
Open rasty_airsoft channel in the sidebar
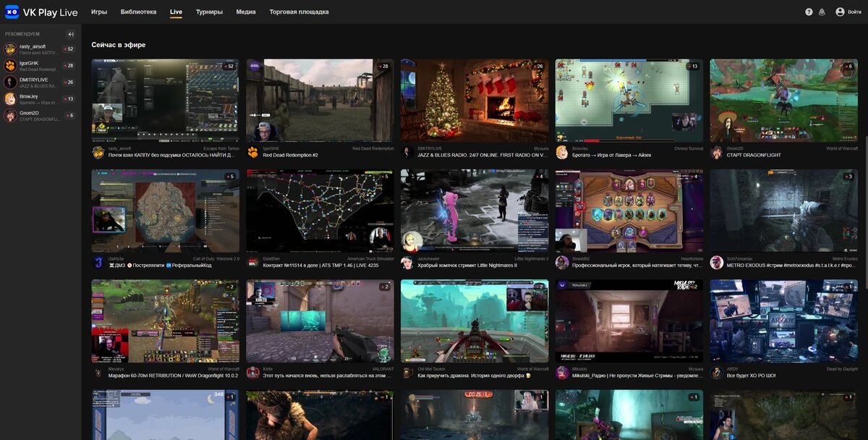pos(40,49)
